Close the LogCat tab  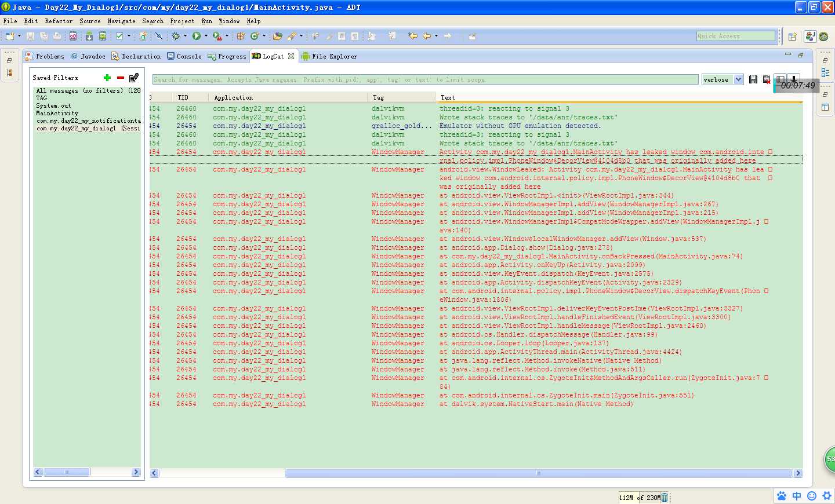[x=291, y=56]
